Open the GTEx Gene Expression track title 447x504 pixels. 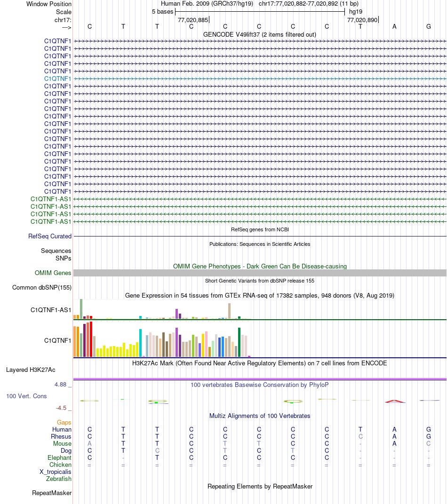(x=260, y=295)
